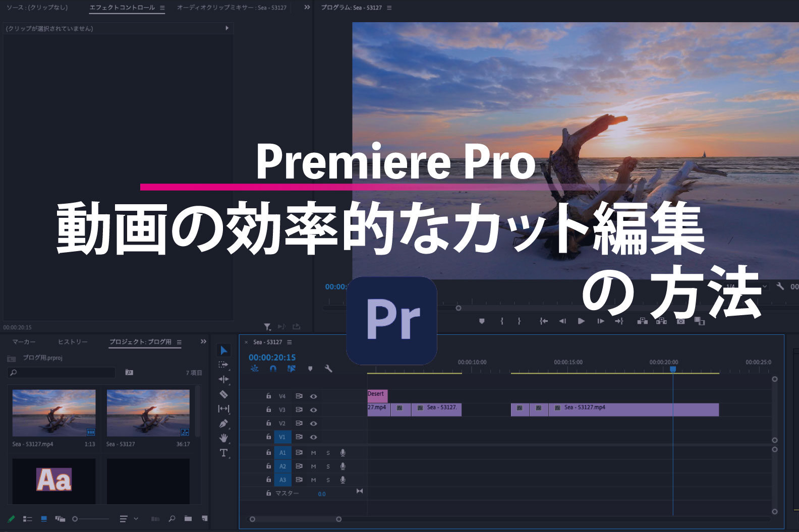Image resolution: width=799 pixels, height=532 pixels.
Task: Open Effect Controls panel menu
Action: (162, 8)
